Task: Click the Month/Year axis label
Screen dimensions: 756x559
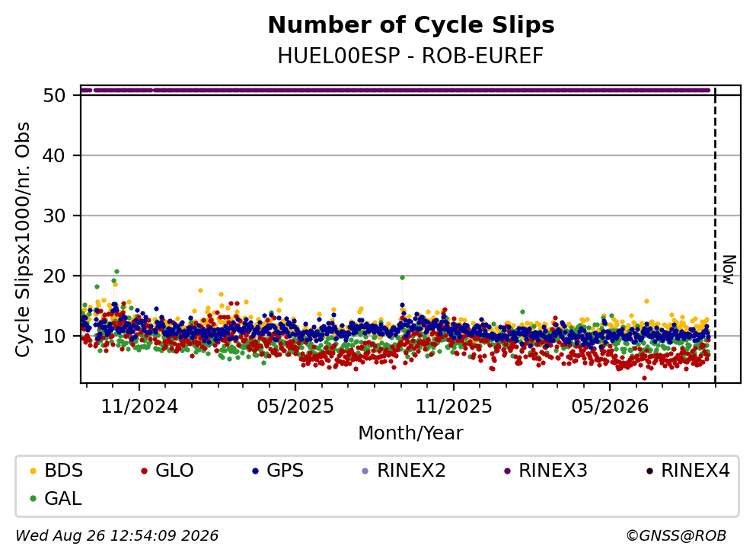Action: tap(410, 433)
